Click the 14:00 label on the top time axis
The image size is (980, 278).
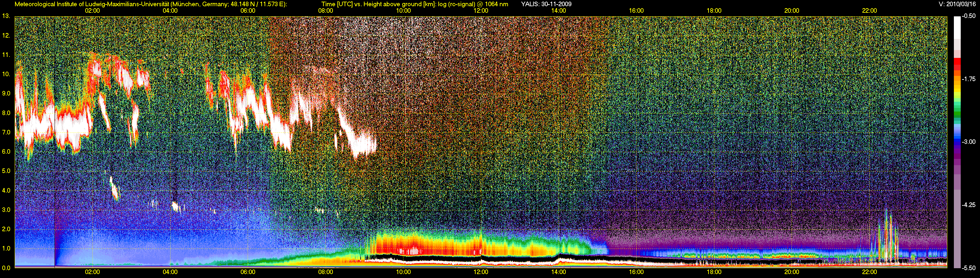tap(559, 11)
